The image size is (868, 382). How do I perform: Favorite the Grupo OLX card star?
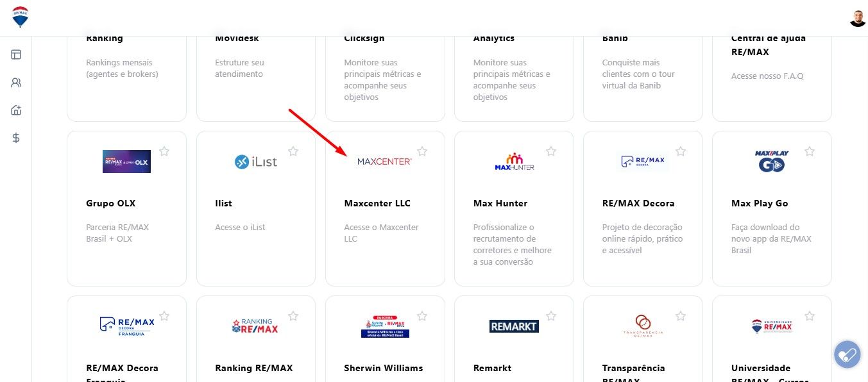[x=164, y=151]
